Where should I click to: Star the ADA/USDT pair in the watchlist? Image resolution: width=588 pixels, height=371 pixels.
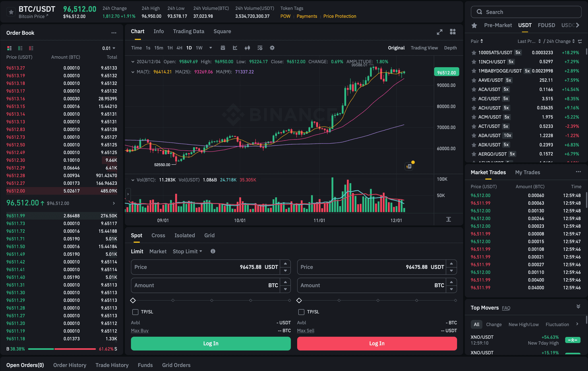[x=473, y=135]
